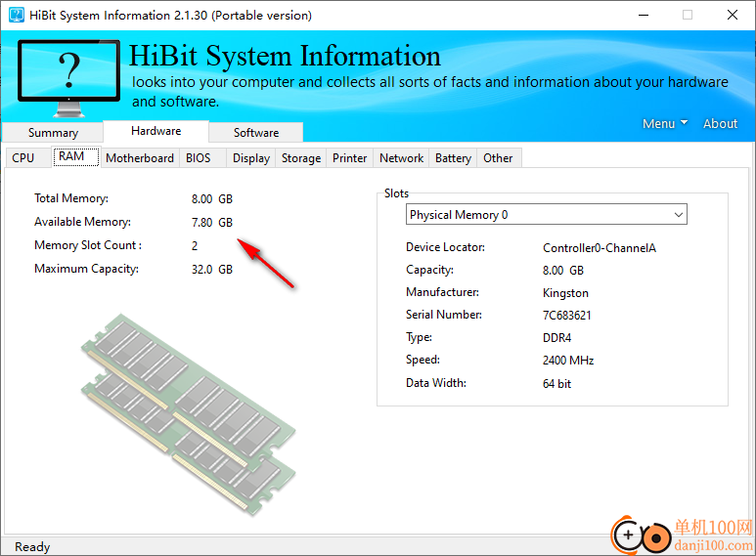756x556 pixels.
Task: Minimize the HiBit window
Action: [x=644, y=15]
